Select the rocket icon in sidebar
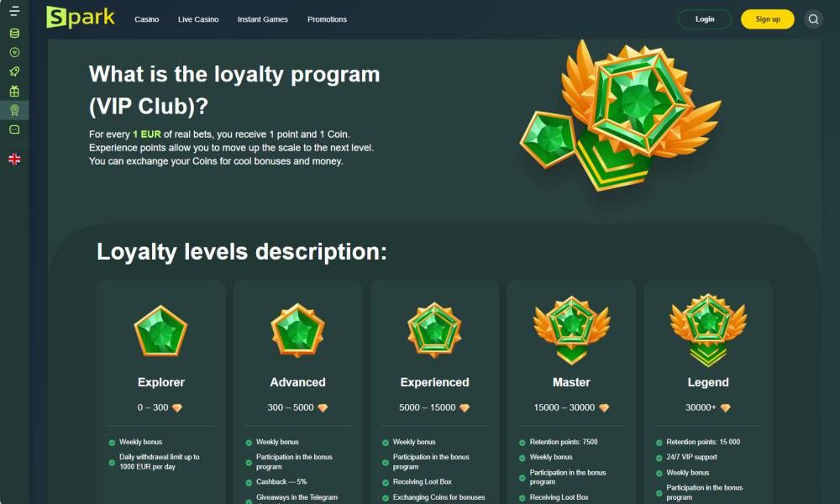 pos(14,71)
